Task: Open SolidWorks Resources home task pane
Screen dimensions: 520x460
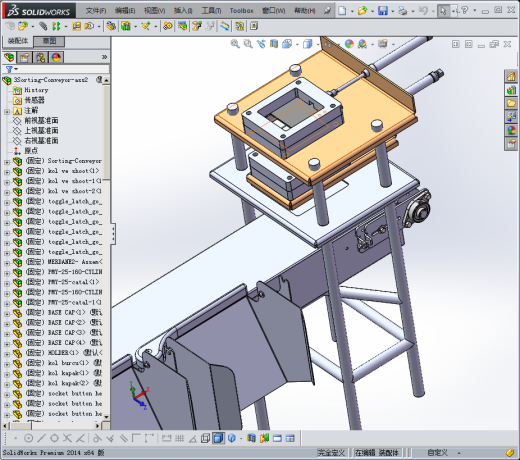Action: click(511, 77)
